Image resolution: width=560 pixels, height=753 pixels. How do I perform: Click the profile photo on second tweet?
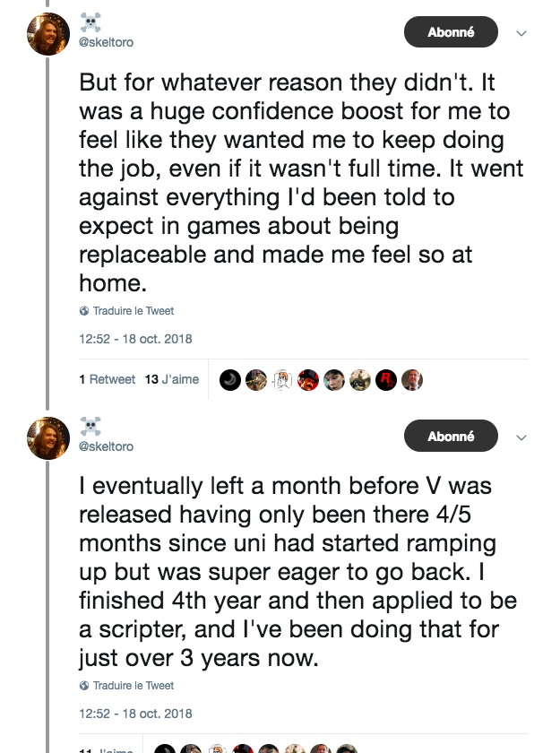[48, 438]
